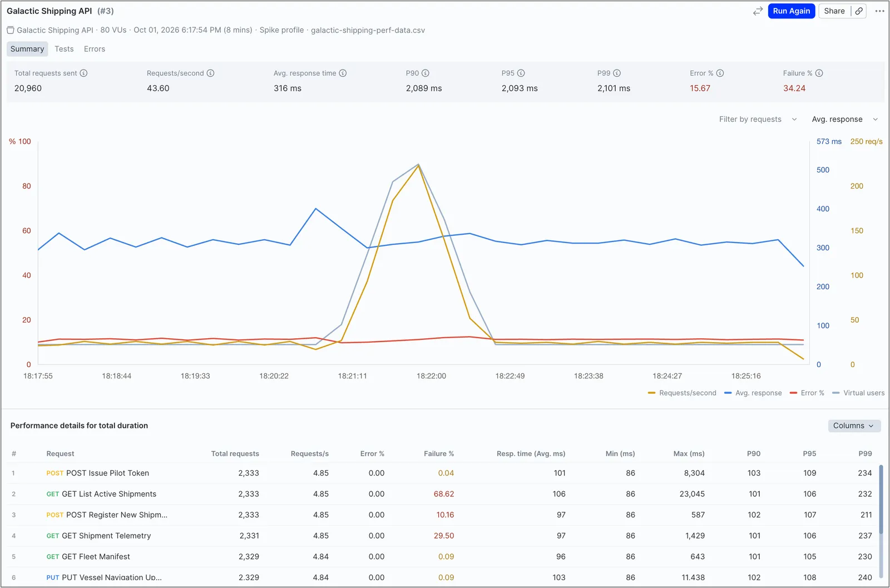Select the Summary tab
This screenshot has width=890, height=588.
click(27, 49)
